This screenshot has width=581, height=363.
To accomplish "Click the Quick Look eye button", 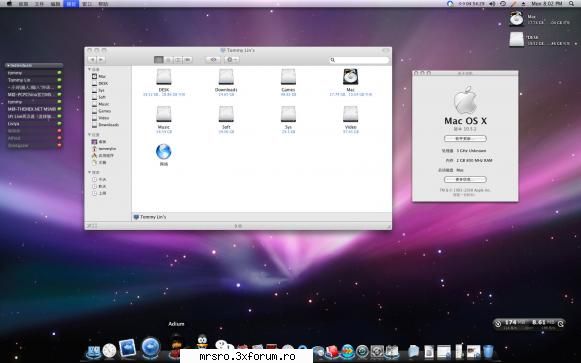I will 213,60.
